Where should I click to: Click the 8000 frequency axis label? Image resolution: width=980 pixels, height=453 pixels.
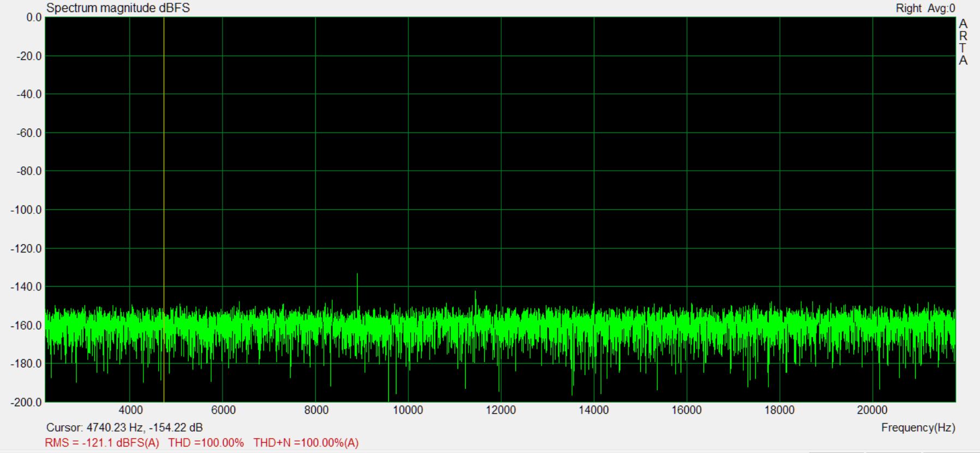click(316, 410)
